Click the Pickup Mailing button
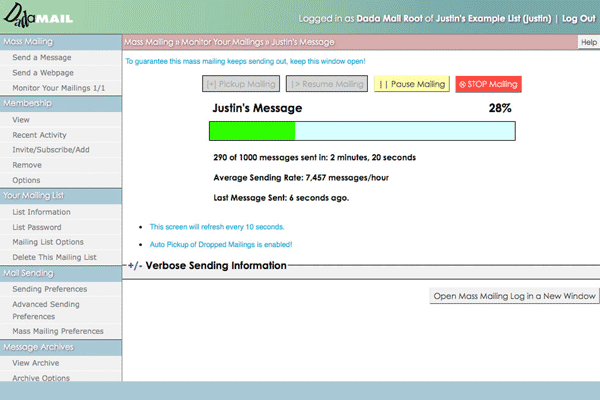This screenshot has width=600, height=400. (241, 84)
